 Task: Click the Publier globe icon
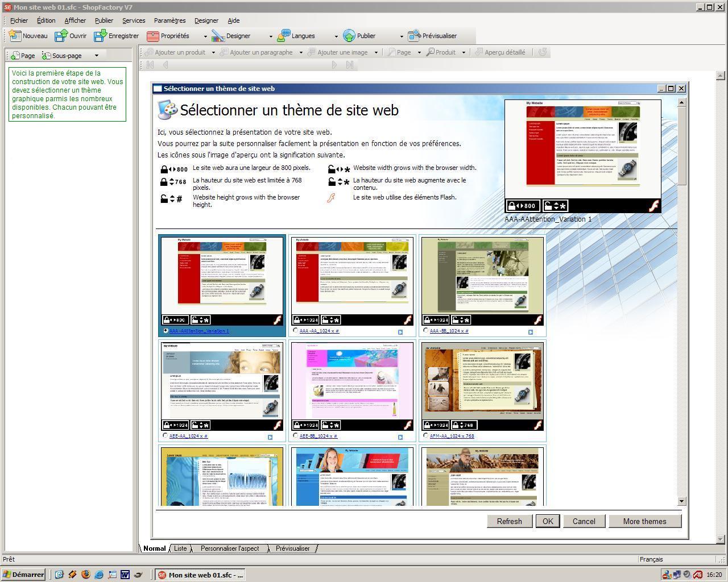click(x=349, y=36)
